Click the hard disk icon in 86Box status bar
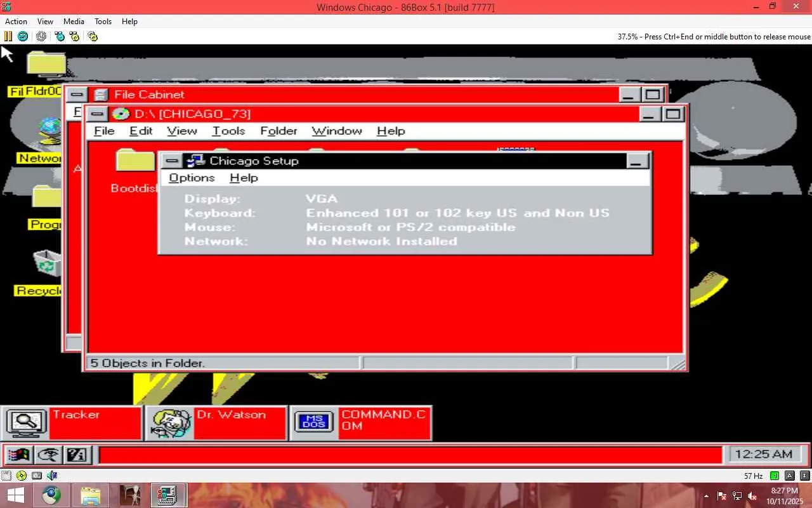812x508 pixels. 37,475
